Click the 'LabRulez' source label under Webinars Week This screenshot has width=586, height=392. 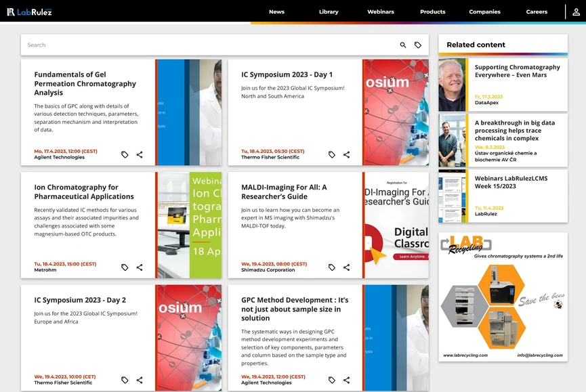(x=486, y=214)
